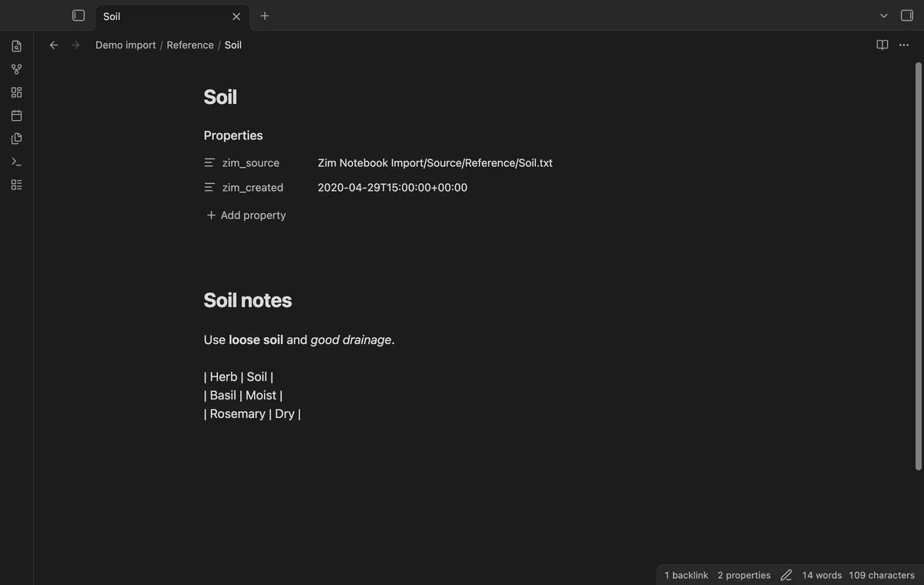Select the Soil tab
This screenshot has width=924, height=585.
(170, 16)
